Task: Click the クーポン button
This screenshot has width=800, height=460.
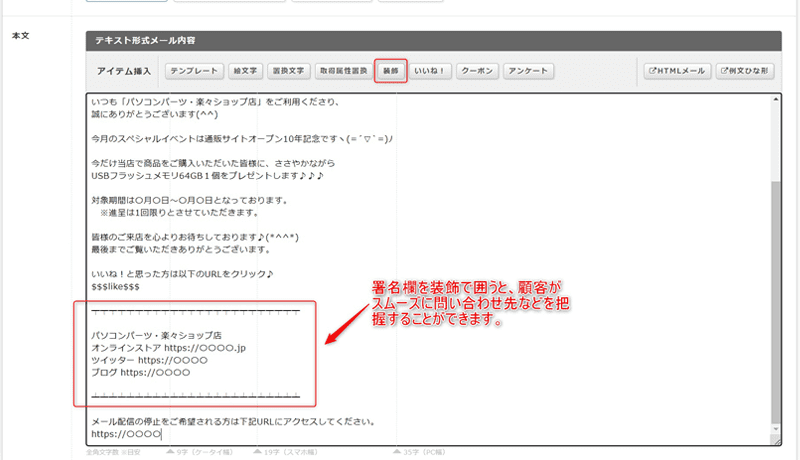Action: coord(477,71)
